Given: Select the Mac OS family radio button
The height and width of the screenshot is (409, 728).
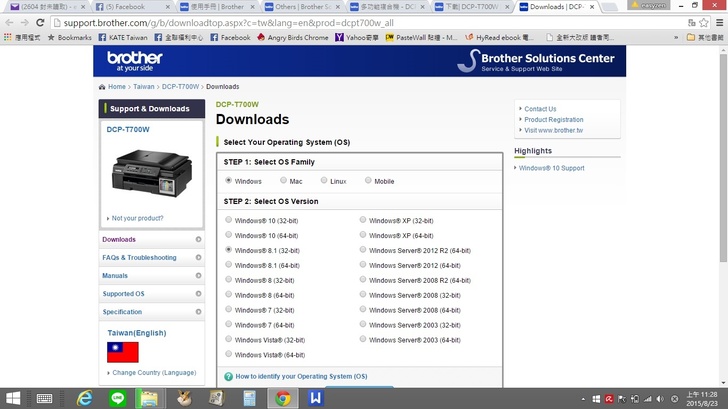Looking at the screenshot, I should [283, 181].
